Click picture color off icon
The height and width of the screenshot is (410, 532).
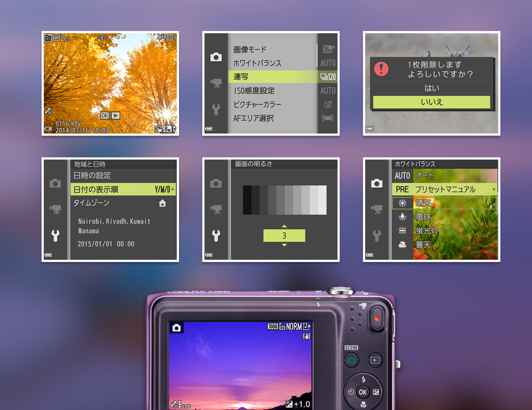tap(328, 104)
